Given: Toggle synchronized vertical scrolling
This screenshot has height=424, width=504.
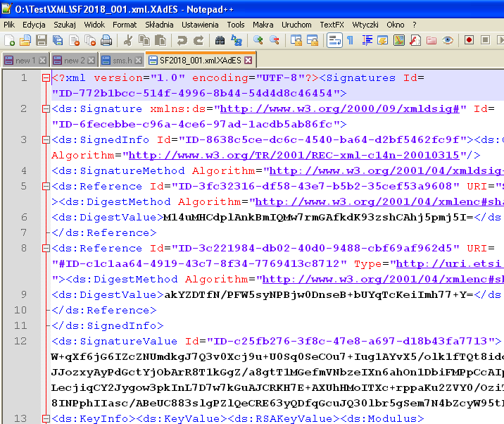Looking at the screenshot, I should pyautogui.click(x=296, y=41).
